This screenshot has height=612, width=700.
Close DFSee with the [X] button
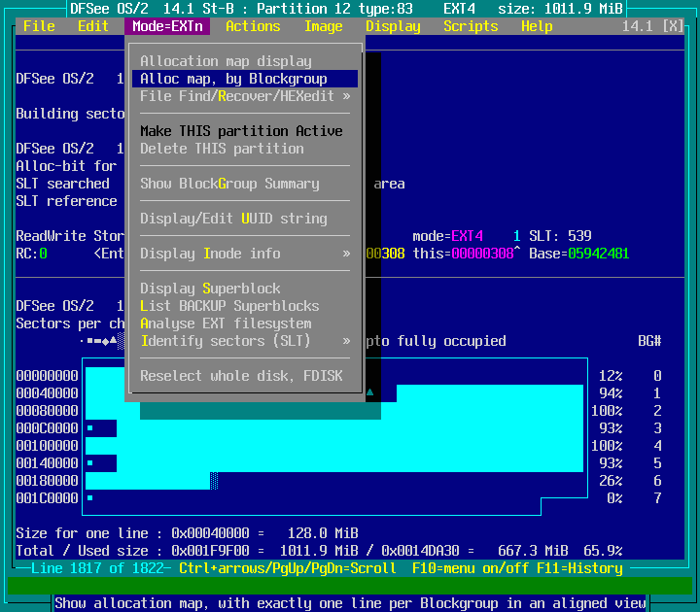point(673,26)
